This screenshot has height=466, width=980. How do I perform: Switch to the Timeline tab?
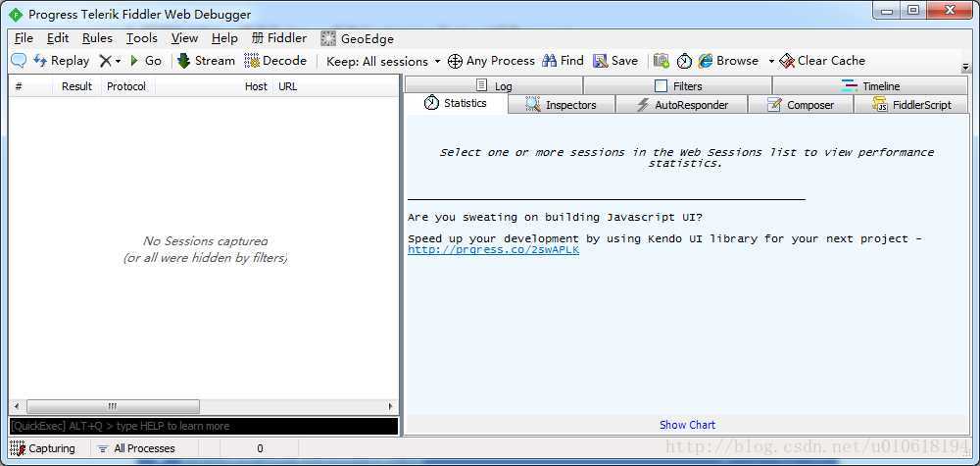pyautogui.click(x=870, y=85)
